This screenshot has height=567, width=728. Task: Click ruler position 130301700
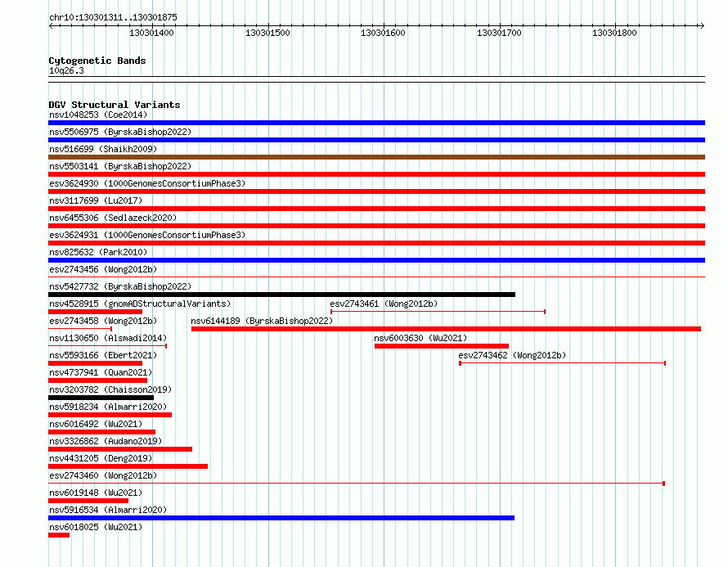click(x=499, y=33)
